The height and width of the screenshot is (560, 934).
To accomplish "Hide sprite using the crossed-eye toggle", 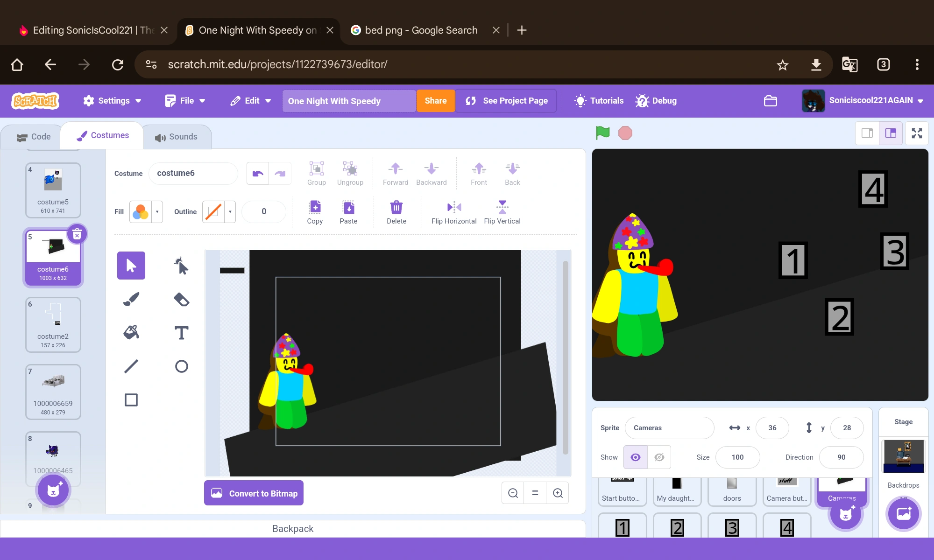I will pos(659,457).
